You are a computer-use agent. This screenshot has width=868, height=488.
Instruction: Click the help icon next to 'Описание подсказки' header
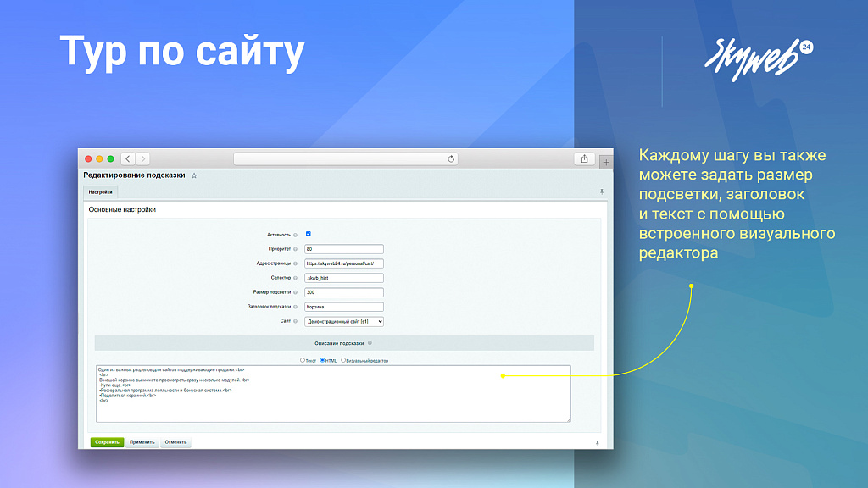(x=371, y=343)
